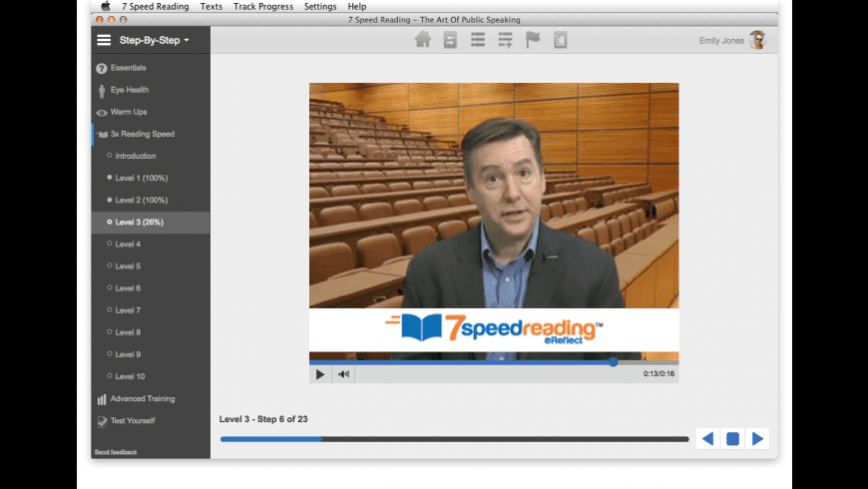The image size is (868, 489).
Task: Mute the video audio
Action: coord(343,374)
